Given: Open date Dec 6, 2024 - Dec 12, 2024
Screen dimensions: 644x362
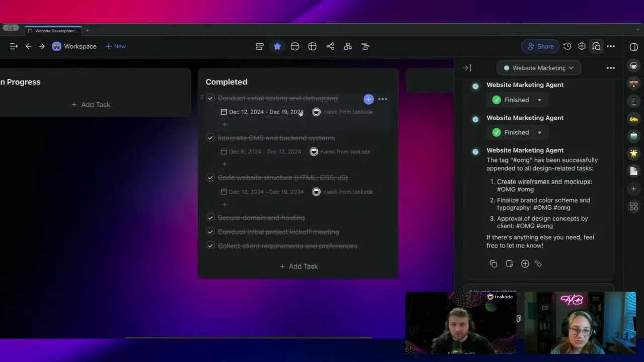Looking at the screenshot, I should (261, 152).
